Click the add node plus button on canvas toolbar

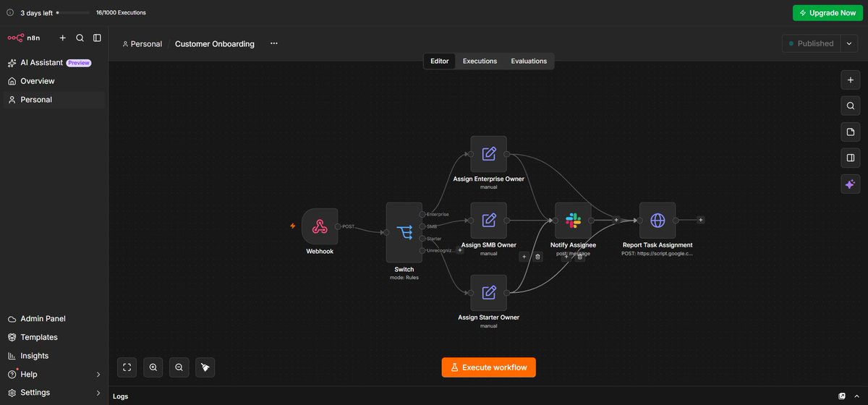coord(851,80)
